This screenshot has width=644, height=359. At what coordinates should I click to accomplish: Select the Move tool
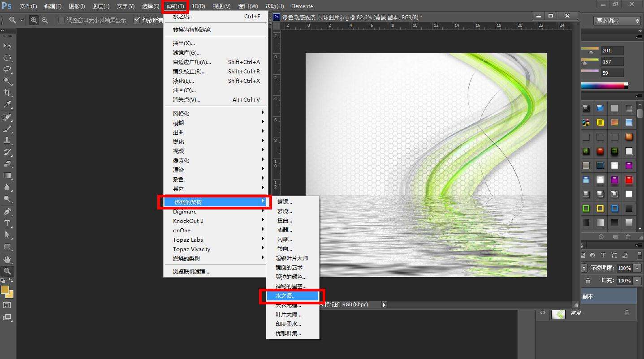tap(8, 46)
